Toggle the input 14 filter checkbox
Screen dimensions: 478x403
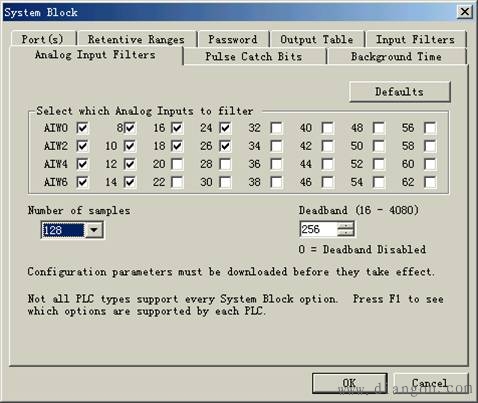click(130, 182)
